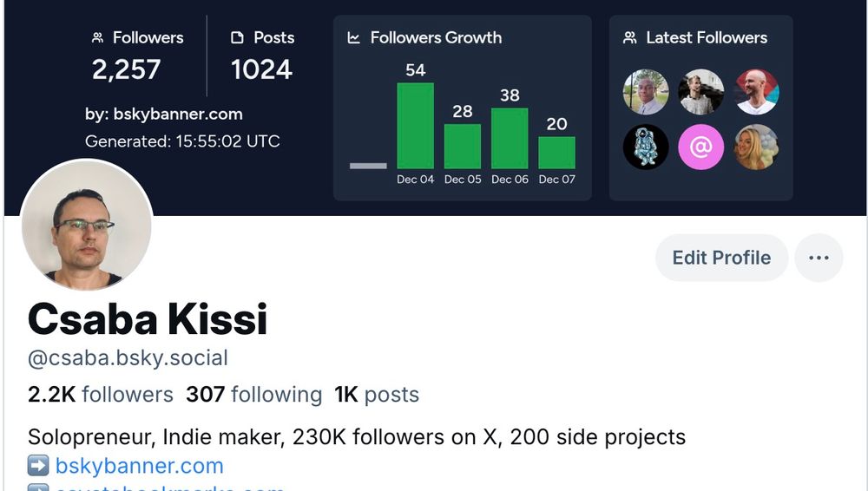
Task: Click the Latest Followers people icon
Action: [630, 38]
